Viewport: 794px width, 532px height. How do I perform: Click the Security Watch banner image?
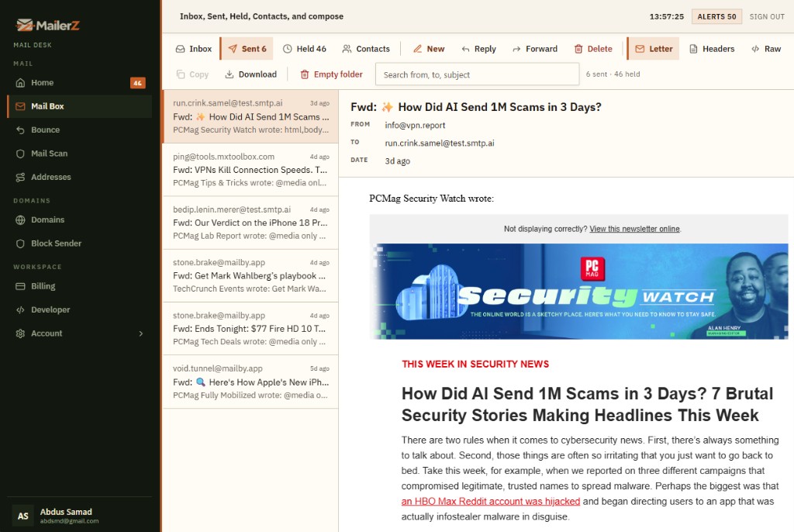click(578, 292)
